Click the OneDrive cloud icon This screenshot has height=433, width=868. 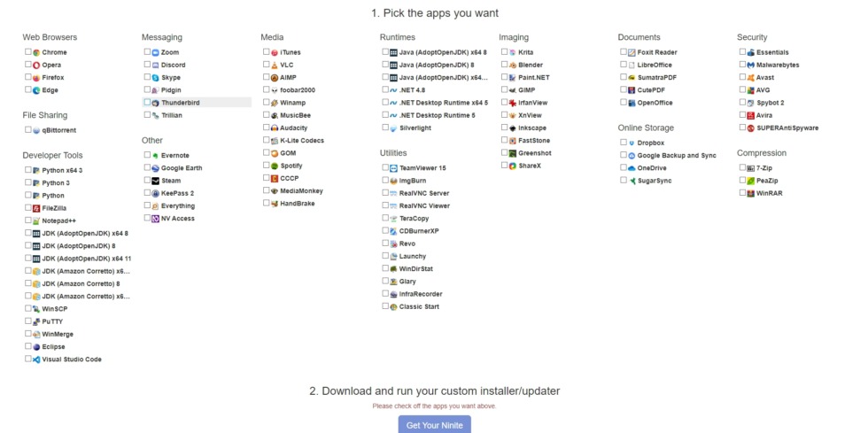point(632,168)
